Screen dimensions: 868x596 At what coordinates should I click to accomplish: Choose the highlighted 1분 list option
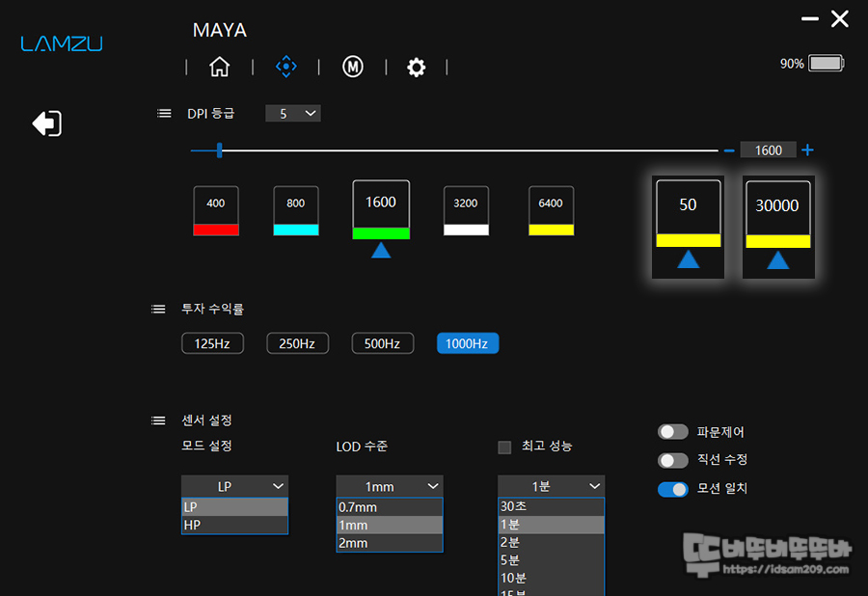pos(551,524)
